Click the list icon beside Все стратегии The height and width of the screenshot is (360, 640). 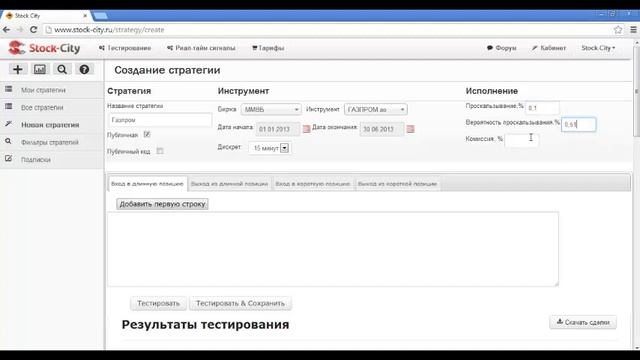9,107
